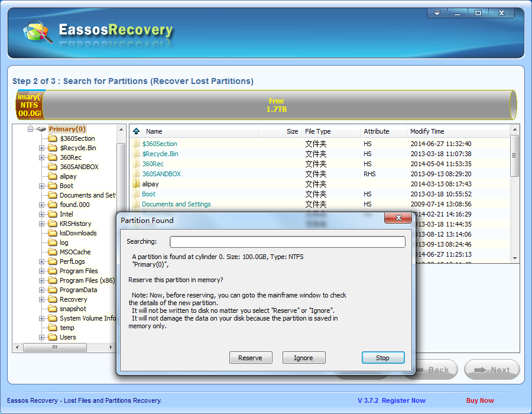Expand the KRSHistory tree node
The height and width of the screenshot is (414, 532).
coord(41,224)
